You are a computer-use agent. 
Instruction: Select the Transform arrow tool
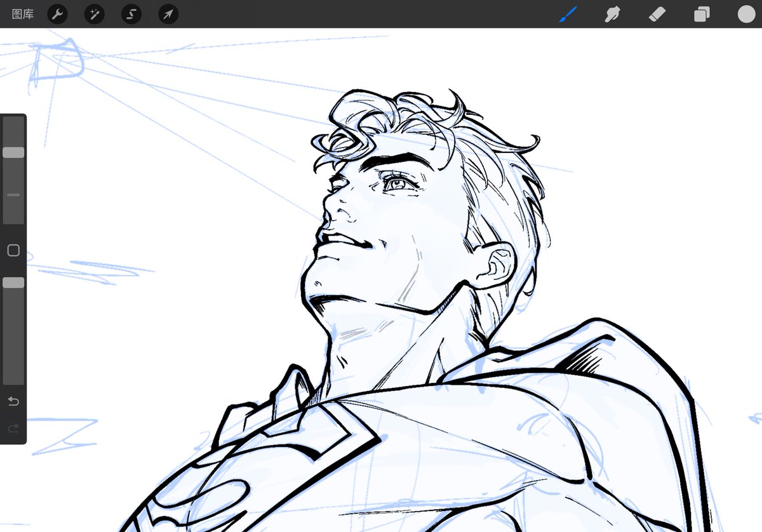(x=168, y=14)
